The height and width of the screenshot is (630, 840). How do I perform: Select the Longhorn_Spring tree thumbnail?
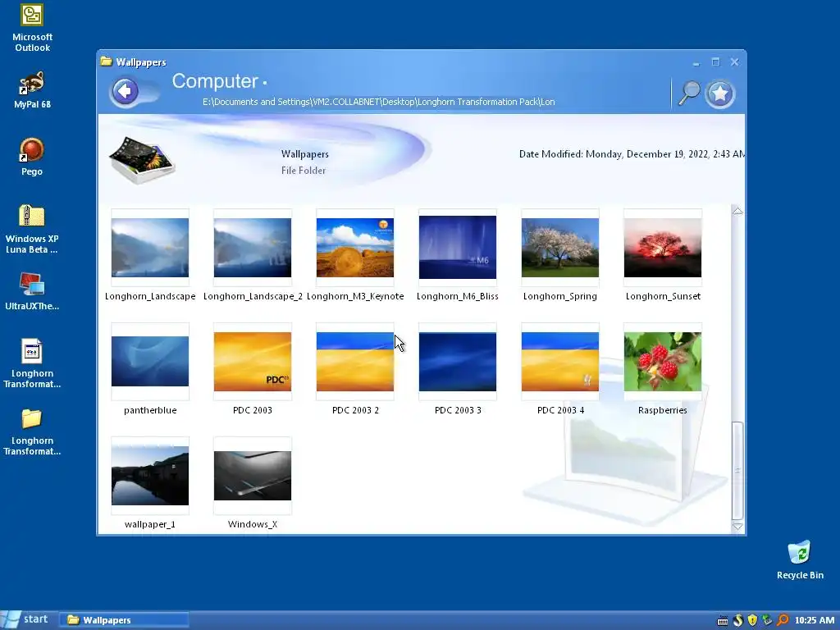point(559,248)
